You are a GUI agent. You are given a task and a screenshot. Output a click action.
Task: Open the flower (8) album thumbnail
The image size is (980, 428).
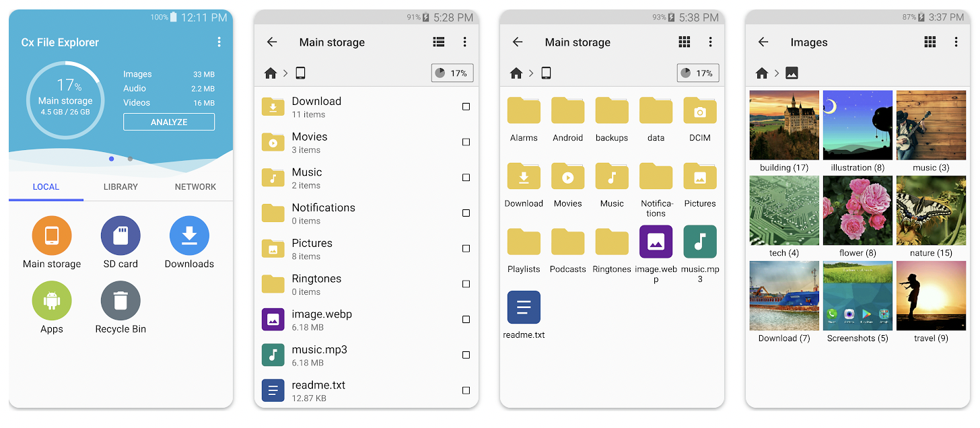858,211
